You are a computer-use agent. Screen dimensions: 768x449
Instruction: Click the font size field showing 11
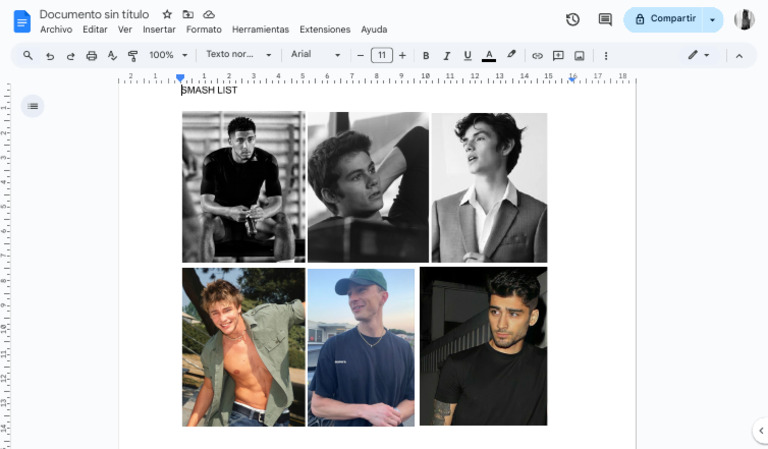tap(382, 55)
